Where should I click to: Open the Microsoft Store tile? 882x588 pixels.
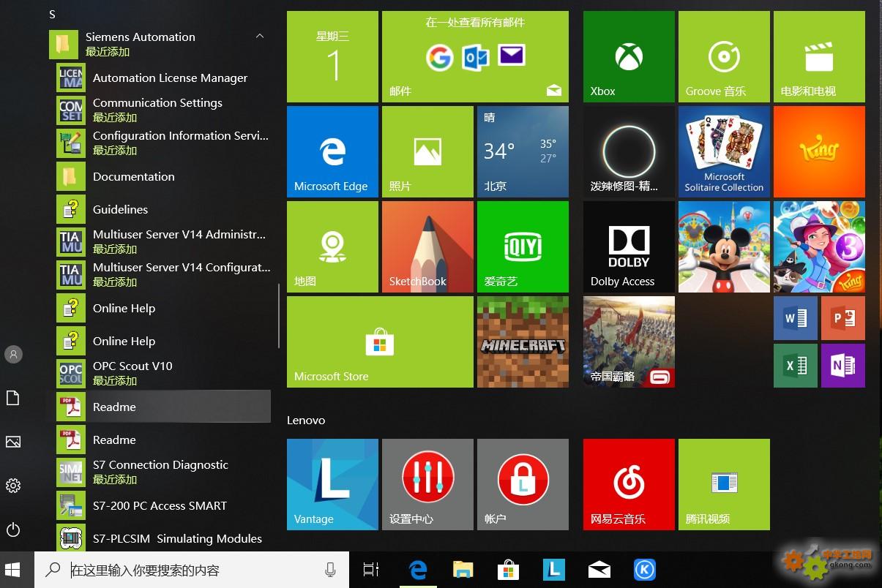380,342
